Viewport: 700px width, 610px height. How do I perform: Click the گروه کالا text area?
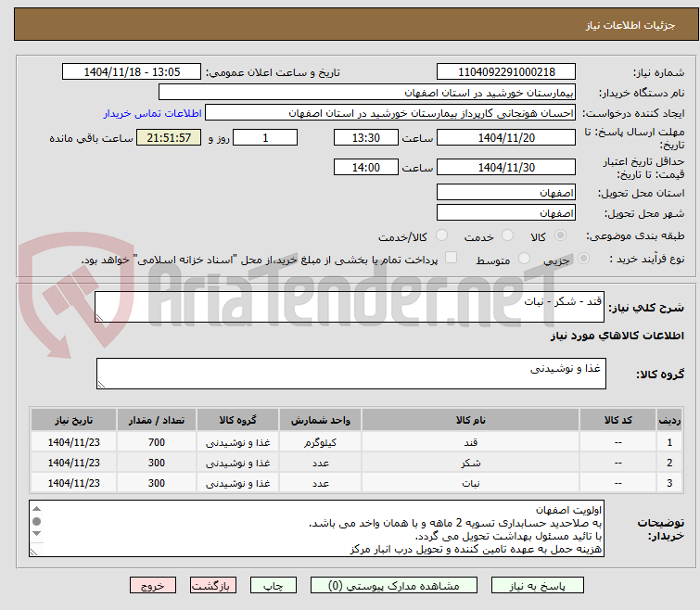pos(351,374)
